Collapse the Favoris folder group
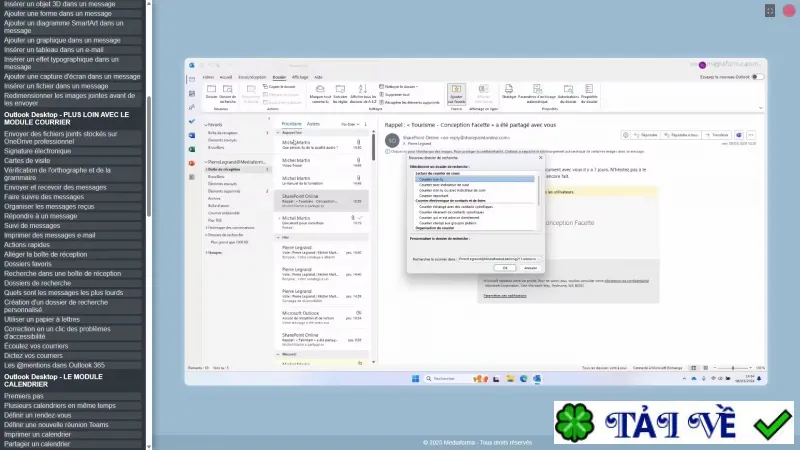This screenshot has width=800, height=450. pyautogui.click(x=206, y=124)
